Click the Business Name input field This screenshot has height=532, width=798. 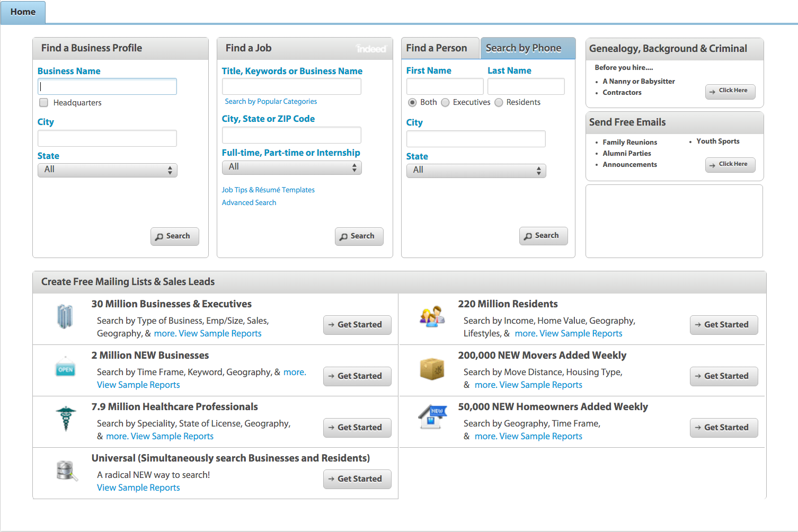[107, 86]
